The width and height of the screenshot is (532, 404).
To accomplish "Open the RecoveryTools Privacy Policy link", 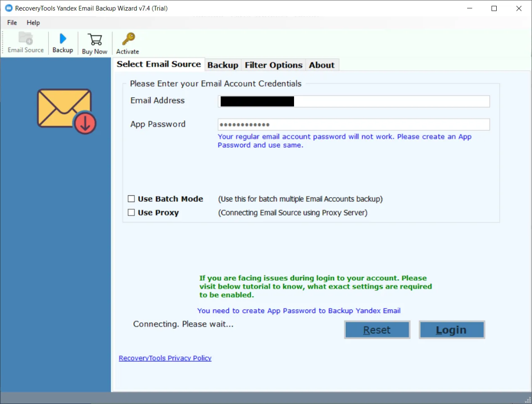I will (165, 358).
